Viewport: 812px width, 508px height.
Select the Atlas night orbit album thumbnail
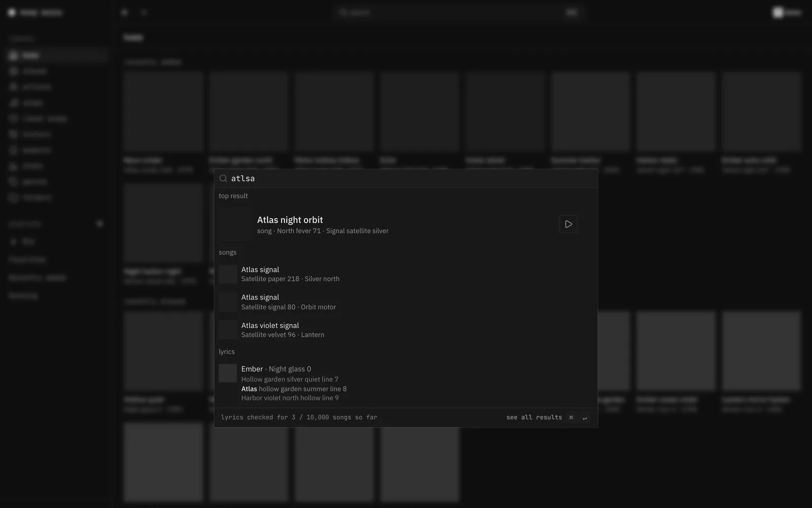[235, 224]
